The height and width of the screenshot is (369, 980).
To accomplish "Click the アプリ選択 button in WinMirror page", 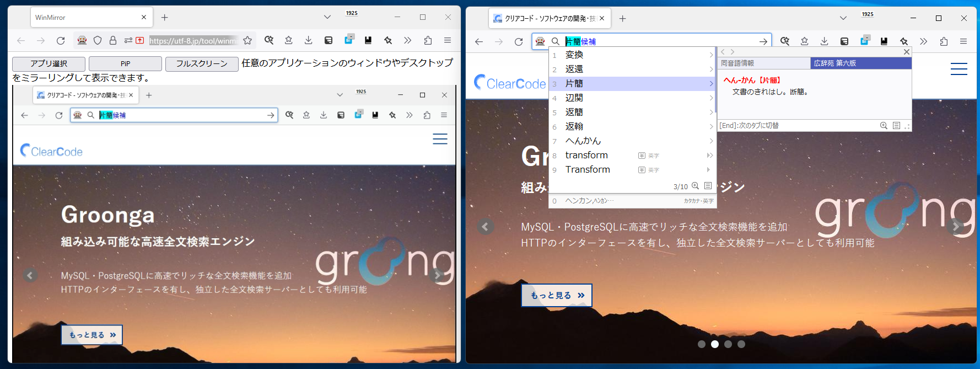I will [49, 64].
